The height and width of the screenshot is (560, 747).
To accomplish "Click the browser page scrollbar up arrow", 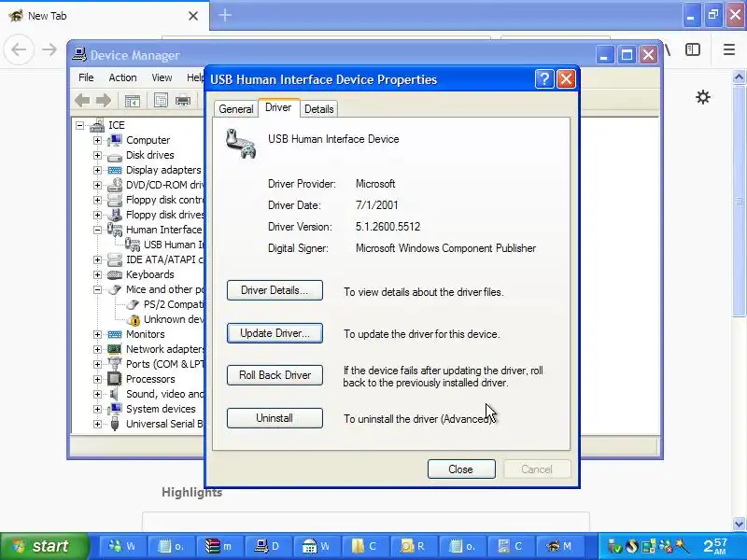I will [x=740, y=77].
